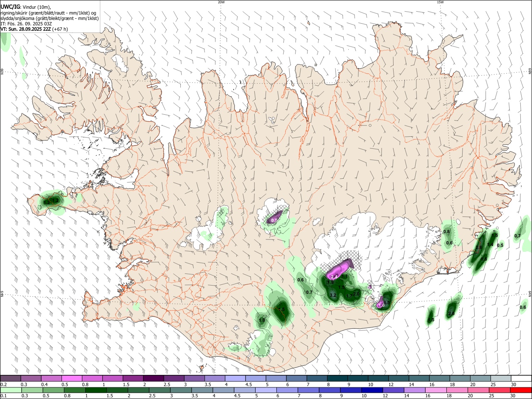Pick the light pink 16 swatch on lower scale
This screenshot has height=399, width=532.
click(x=436, y=390)
